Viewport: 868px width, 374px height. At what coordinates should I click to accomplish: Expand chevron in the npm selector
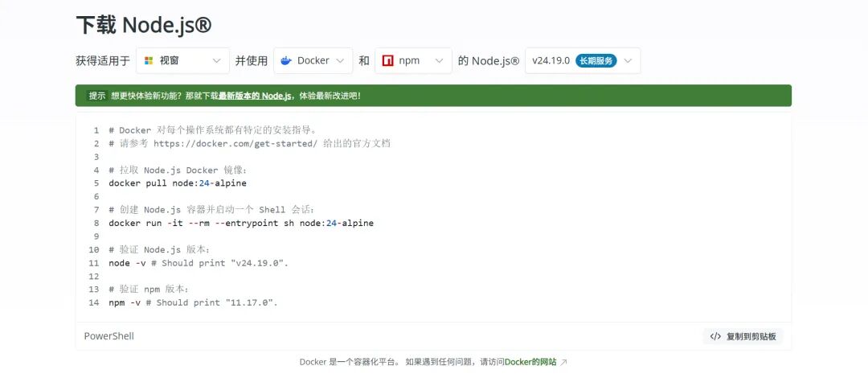pos(439,61)
